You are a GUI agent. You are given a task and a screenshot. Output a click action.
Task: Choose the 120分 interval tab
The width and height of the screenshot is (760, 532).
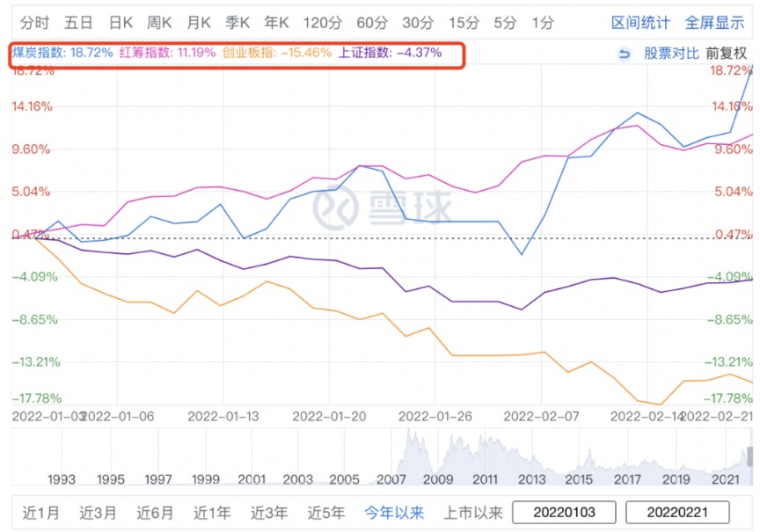(x=322, y=23)
